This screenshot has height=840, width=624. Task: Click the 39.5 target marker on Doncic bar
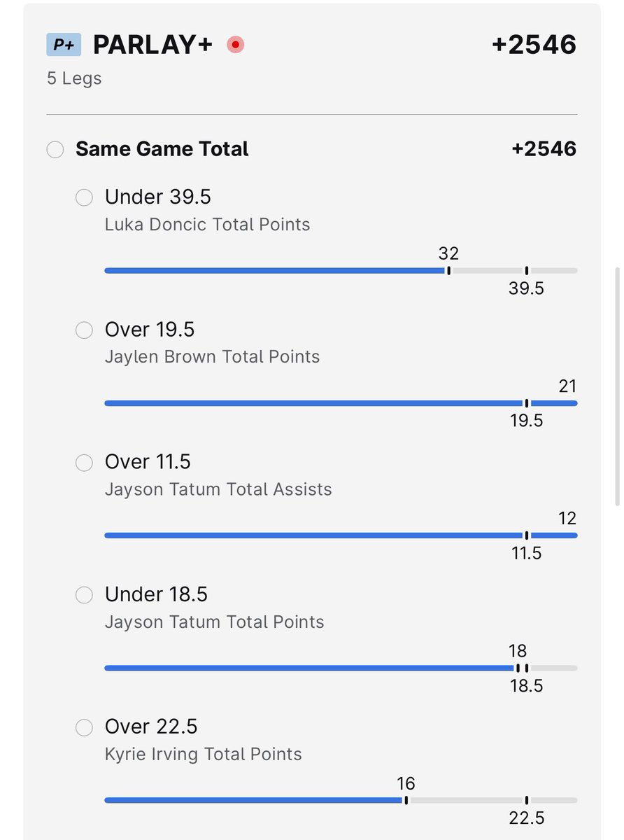click(x=527, y=271)
